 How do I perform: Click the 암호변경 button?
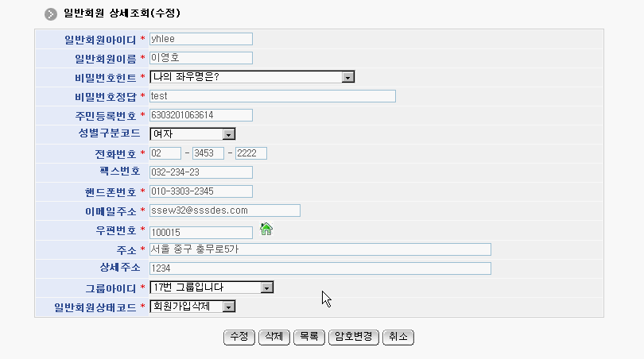click(354, 337)
